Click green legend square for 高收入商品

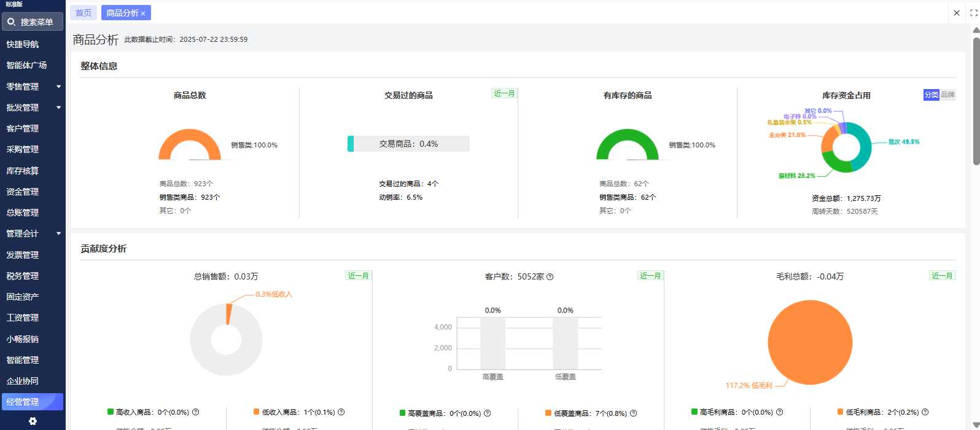(x=111, y=412)
